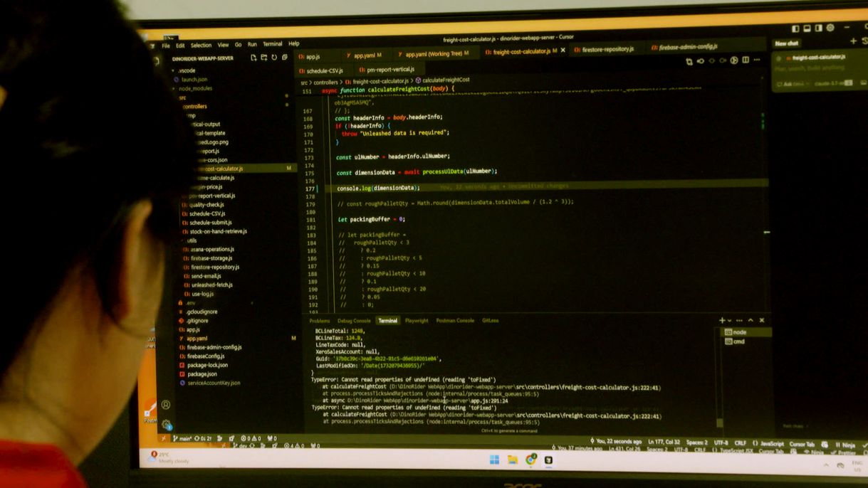
Task: Select the cmd terminal instance
Action: pos(739,341)
